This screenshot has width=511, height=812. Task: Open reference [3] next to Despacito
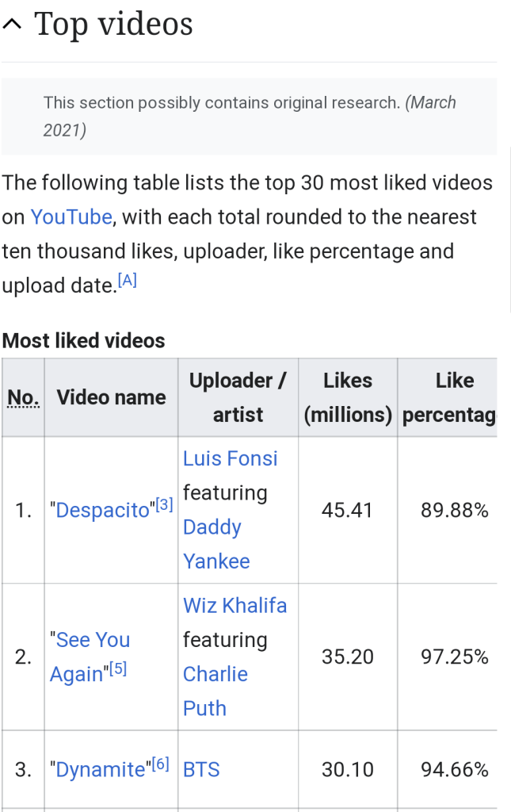[x=164, y=505]
